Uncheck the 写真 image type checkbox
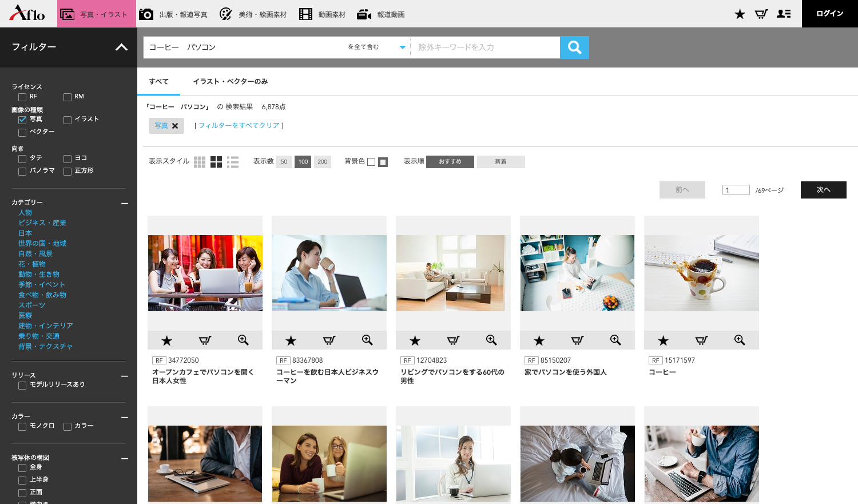This screenshot has width=858, height=504. [x=22, y=120]
